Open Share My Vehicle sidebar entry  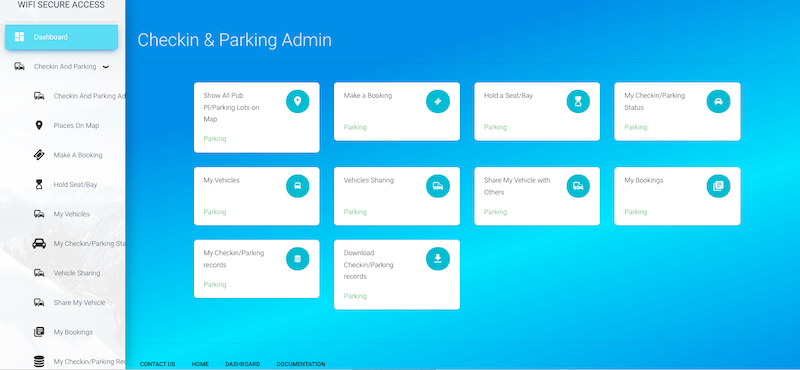80,303
